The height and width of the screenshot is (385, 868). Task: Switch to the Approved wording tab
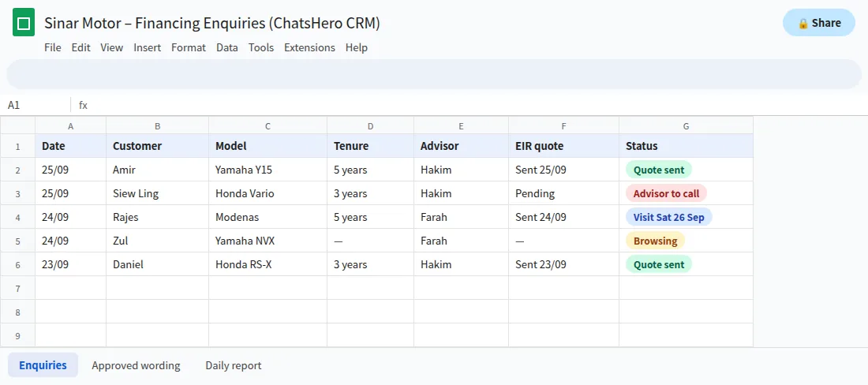pyautogui.click(x=137, y=365)
